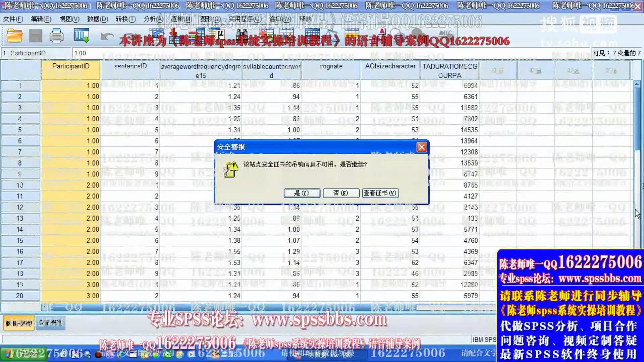
Task: Click the 否(N) button
Action: (x=341, y=193)
